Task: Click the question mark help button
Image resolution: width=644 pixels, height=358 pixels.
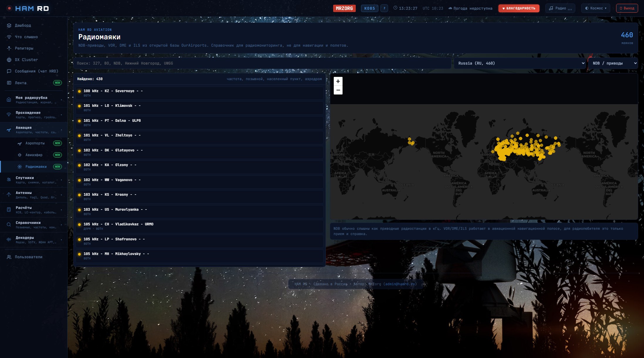Action: (x=384, y=8)
